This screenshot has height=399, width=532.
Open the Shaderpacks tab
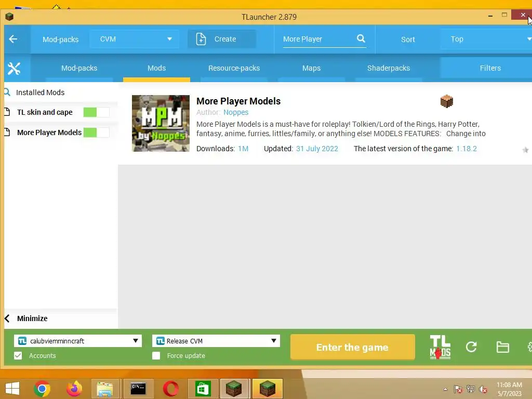(389, 68)
